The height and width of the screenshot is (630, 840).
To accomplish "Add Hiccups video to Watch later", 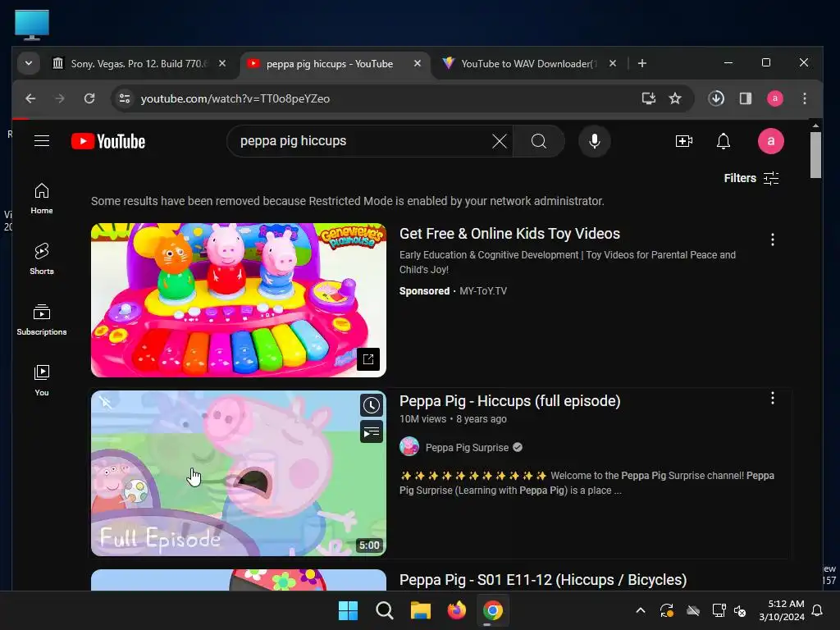I will [372, 405].
